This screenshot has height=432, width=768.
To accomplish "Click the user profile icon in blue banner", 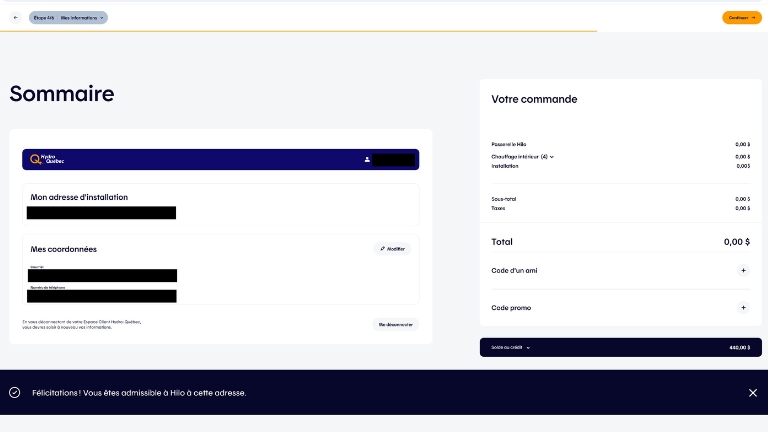I will pyautogui.click(x=367, y=159).
